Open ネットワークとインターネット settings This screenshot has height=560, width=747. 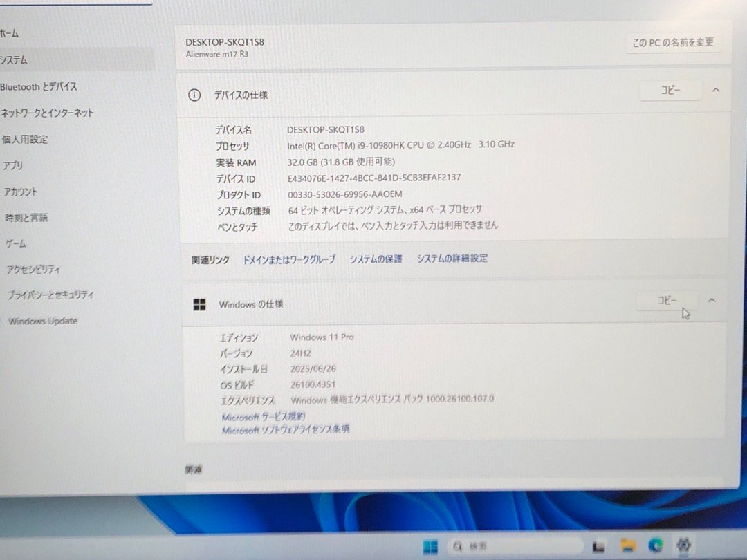click(47, 113)
